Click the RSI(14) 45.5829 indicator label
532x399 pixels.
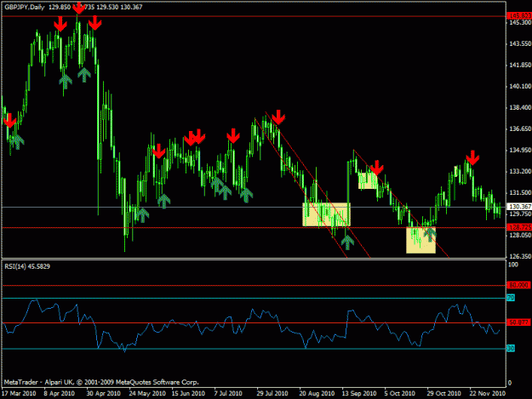pos(27,266)
